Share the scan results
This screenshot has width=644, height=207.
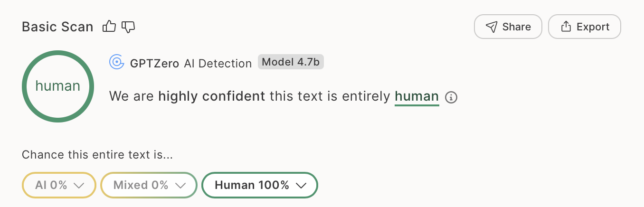click(x=508, y=27)
